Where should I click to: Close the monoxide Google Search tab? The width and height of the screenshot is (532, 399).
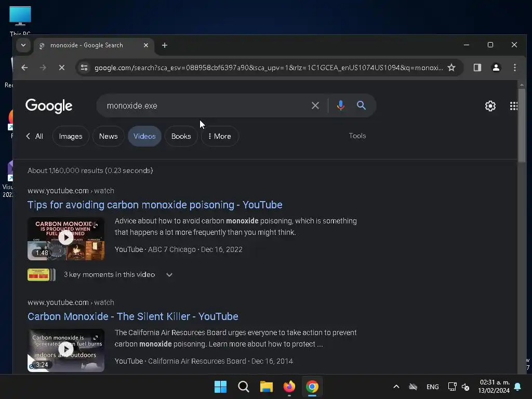click(146, 45)
